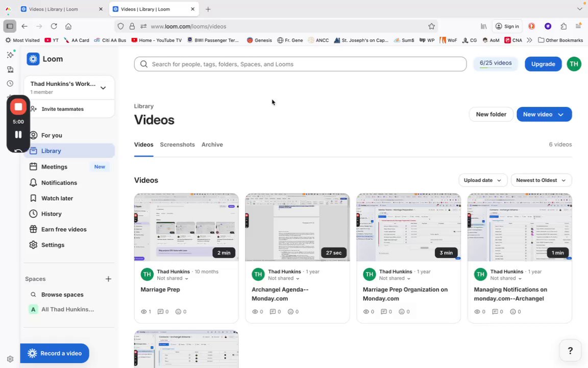Open History in Loom sidebar
588x368 pixels.
69,214
